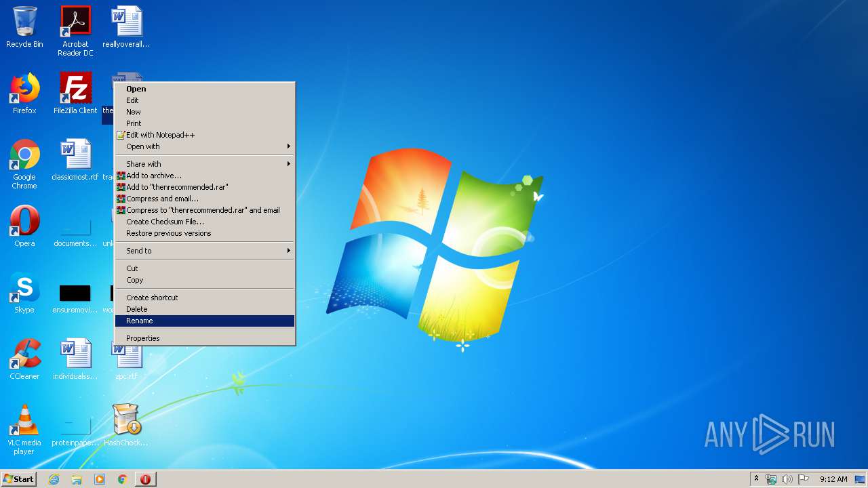The image size is (868, 488).
Task: Open the Action Center flag icon
Action: tap(804, 479)
